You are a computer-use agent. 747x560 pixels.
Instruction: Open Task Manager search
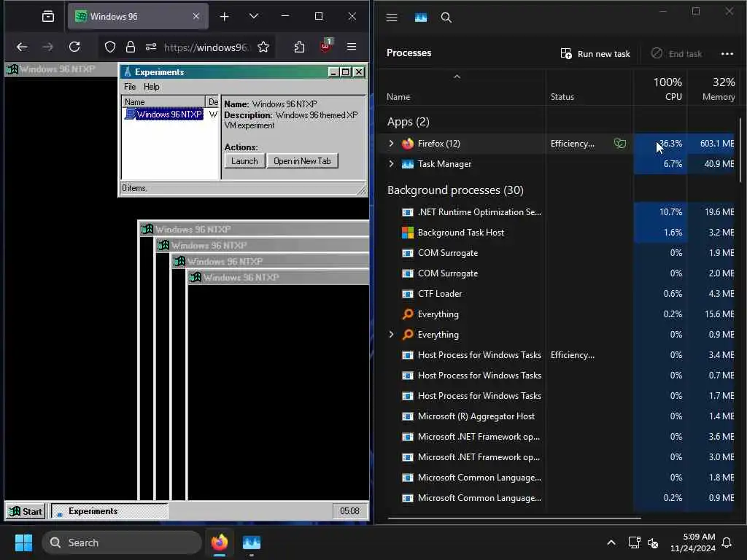point(446,17)
